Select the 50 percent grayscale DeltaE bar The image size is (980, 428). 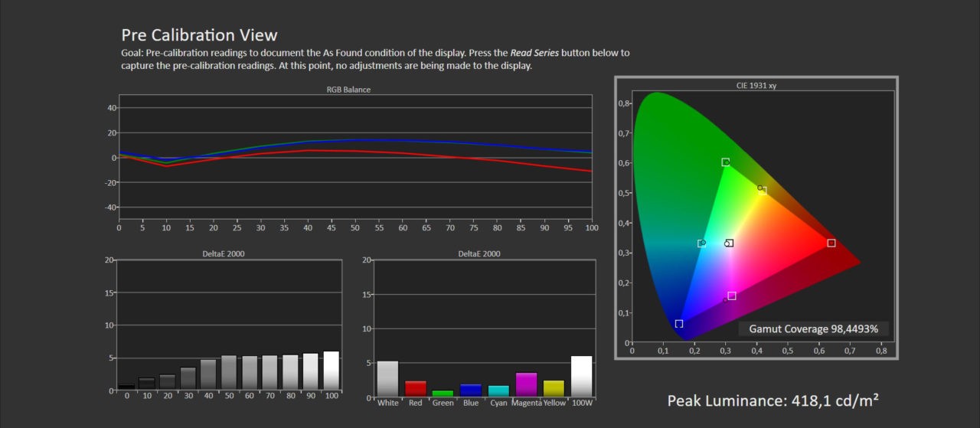point(229,373)
